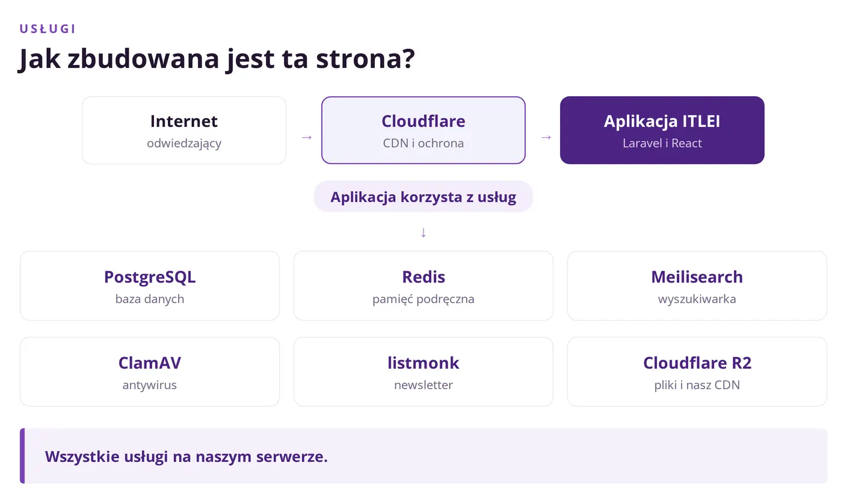Screen dimensions: 847x504
Task: Click the arrow pointing to Aplikacja ITLEI
Action: (546, 137)
